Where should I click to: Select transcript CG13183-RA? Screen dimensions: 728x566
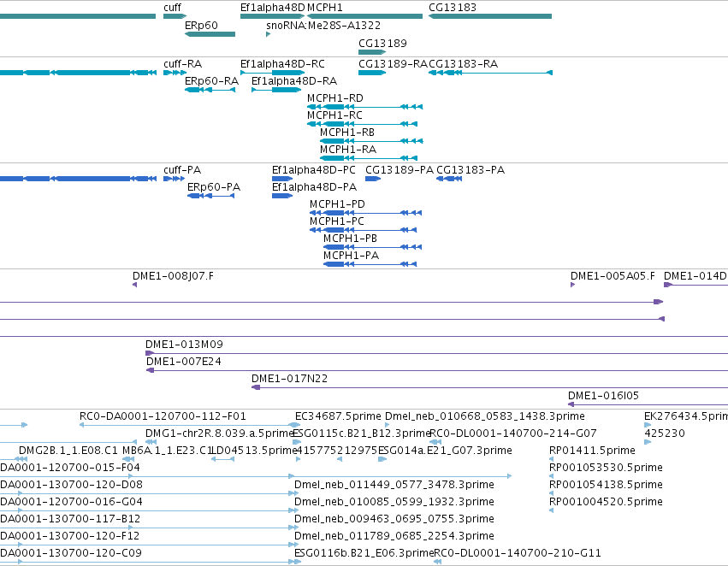tap(464, 63)
